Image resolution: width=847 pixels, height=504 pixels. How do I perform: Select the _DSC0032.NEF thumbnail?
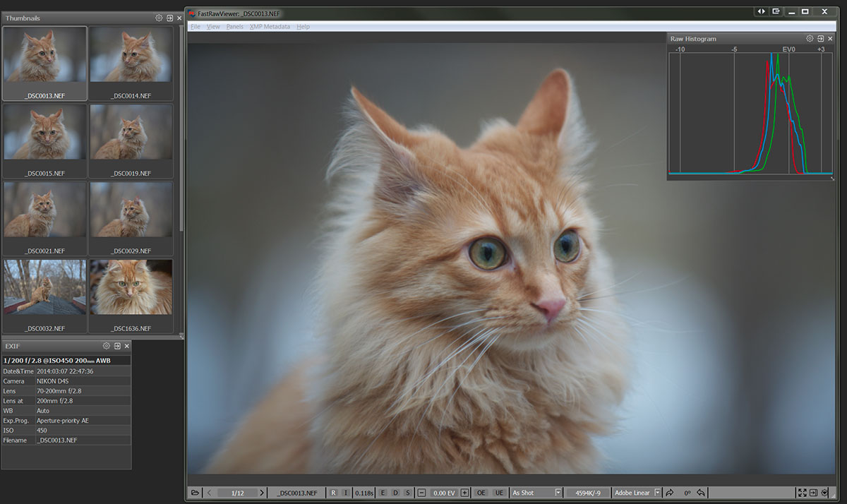[x=44, y=289]
